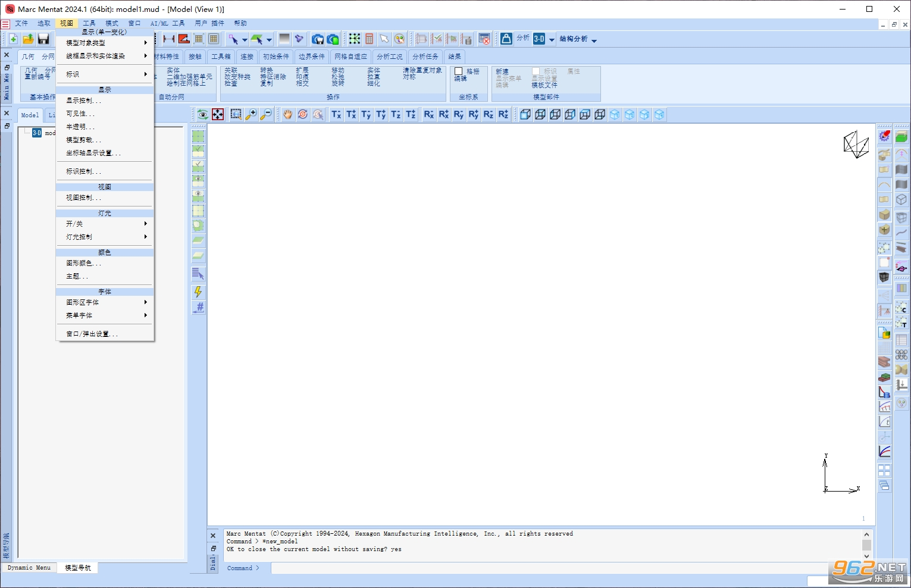The width and height of the screenshot is (911, 588).
Task: Click the Tx+ translate view icon
Action: pyautogui.click(x=351, y=114)
